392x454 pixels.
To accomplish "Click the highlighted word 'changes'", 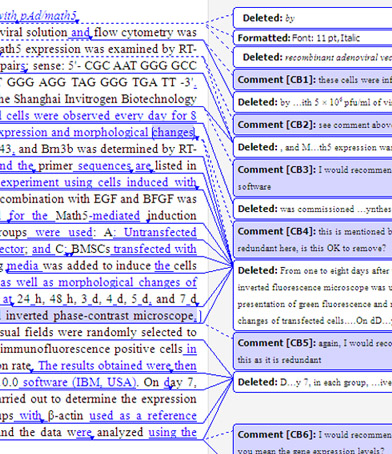I will [x=173, y=132].
